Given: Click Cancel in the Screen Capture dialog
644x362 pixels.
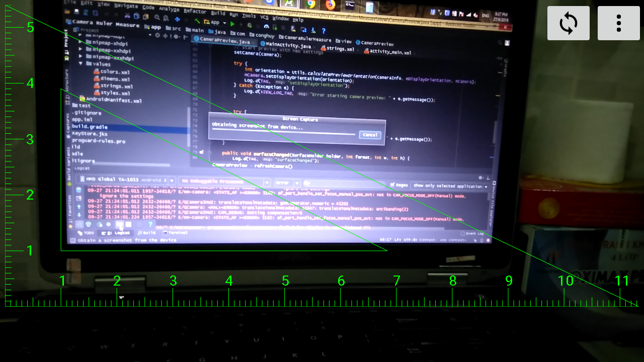Looking at the screenshot, I should (370, 135).
